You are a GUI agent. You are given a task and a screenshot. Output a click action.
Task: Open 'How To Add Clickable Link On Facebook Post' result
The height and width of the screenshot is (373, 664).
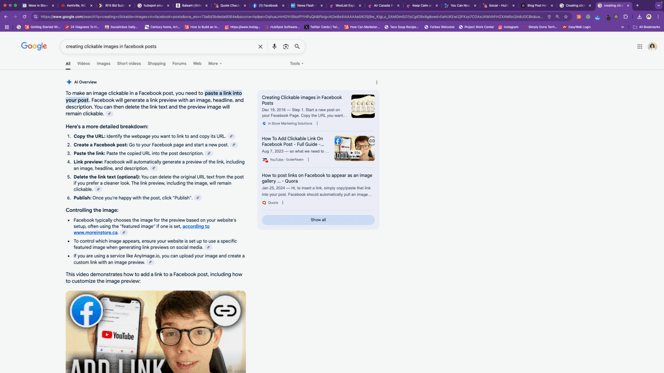point(293,141)
